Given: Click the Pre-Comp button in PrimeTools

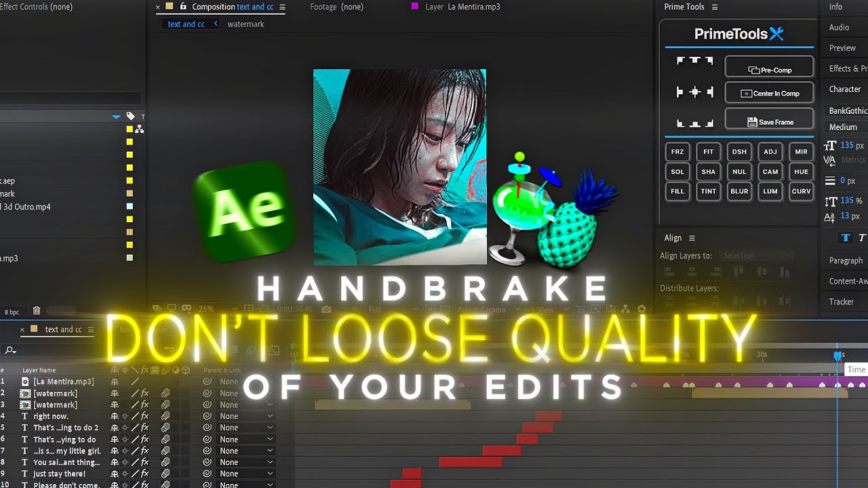Looking at the screenshot, I should pyautogui.click(x=769, y=66).
